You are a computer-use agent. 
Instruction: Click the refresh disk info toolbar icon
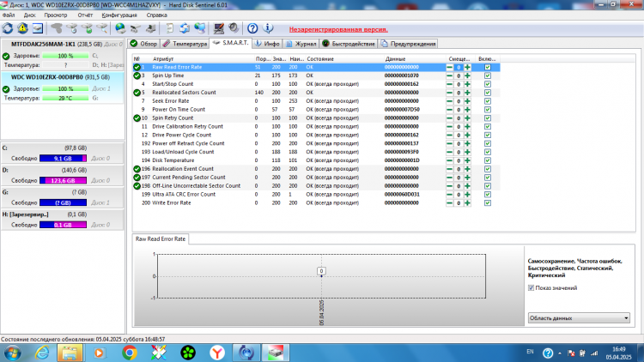tap(8, 28)
